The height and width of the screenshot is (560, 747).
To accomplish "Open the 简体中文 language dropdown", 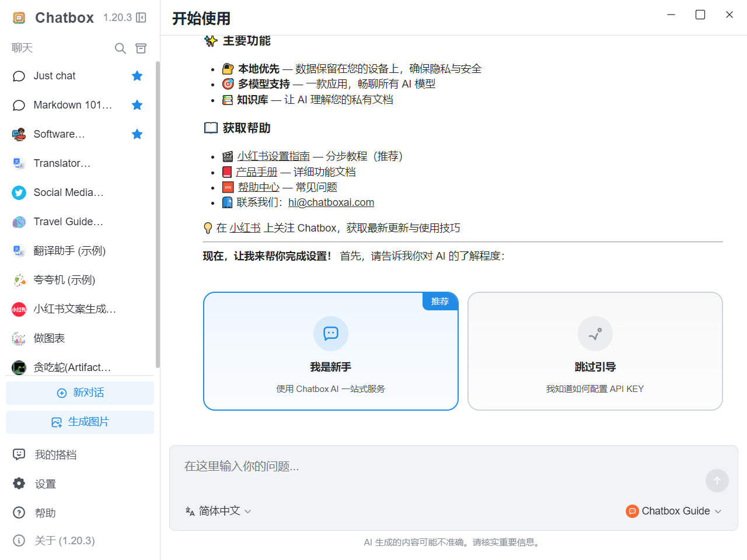I will 218,511.
